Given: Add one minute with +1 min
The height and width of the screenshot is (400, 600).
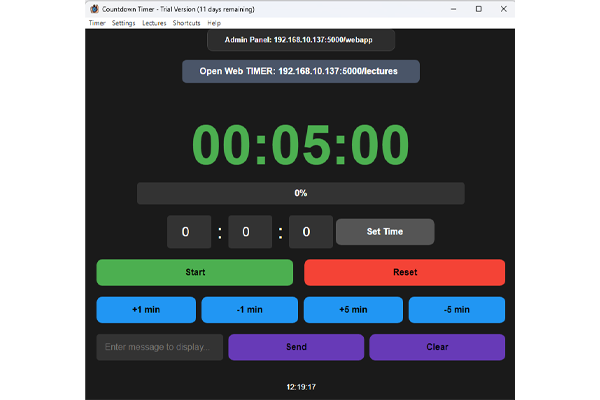Looking at the screenshot, I should point(146,310).
